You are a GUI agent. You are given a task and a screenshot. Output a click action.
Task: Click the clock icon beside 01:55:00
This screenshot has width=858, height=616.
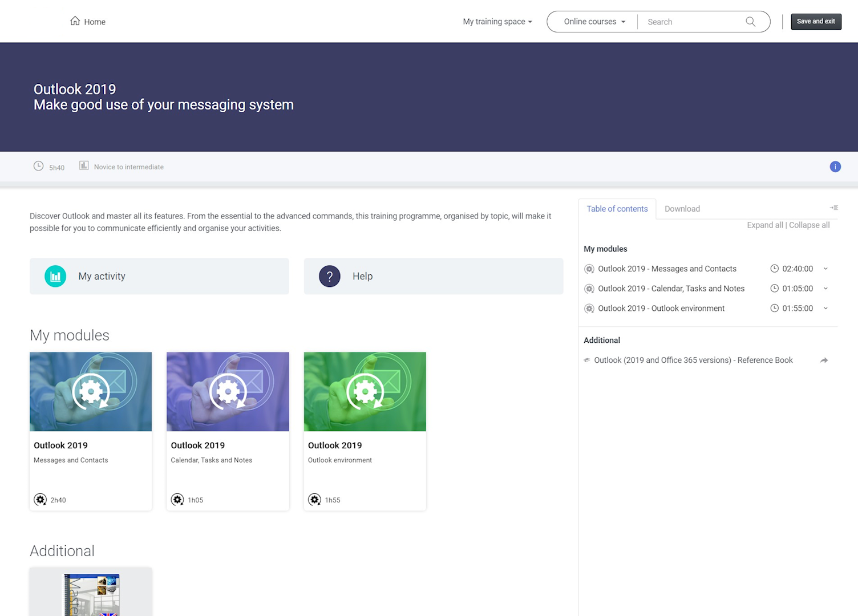point(774,308)
